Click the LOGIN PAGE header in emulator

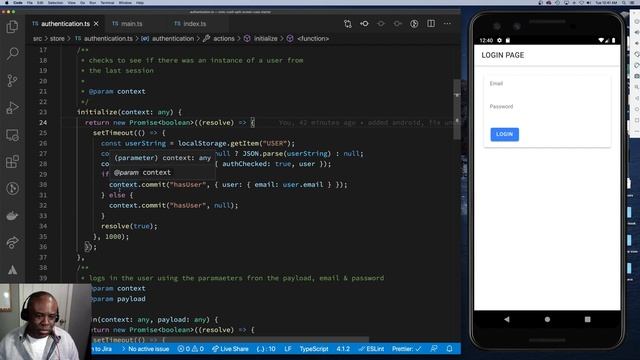tap(502, 56)
